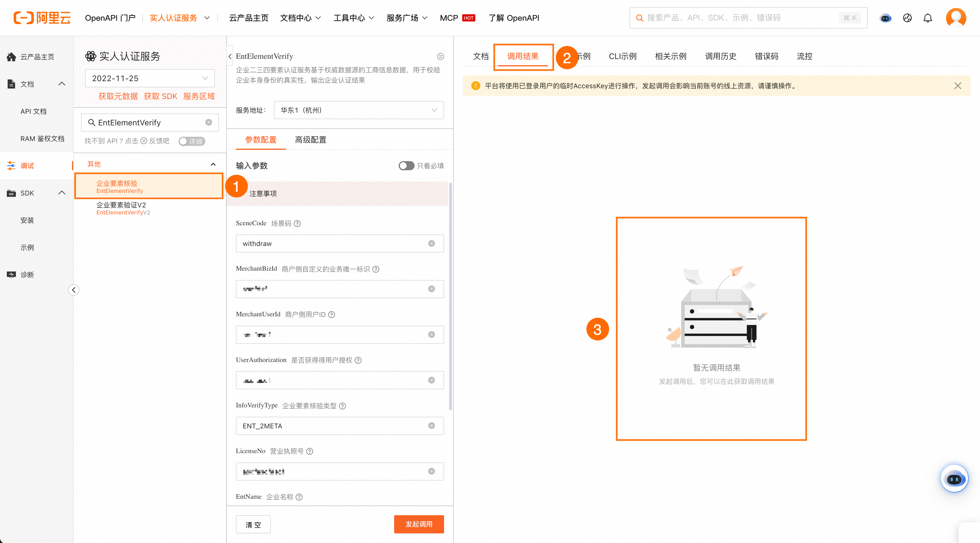Image resolution: width=980 pixels, height=543 pixels.
Task: Switch to the 高级配置 tab
Action: [x=311, y=140]
